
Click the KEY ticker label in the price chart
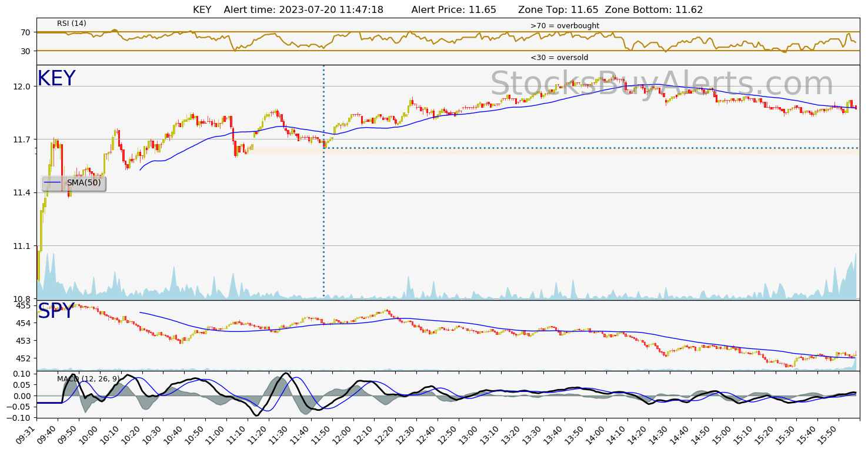click(56, 79)
